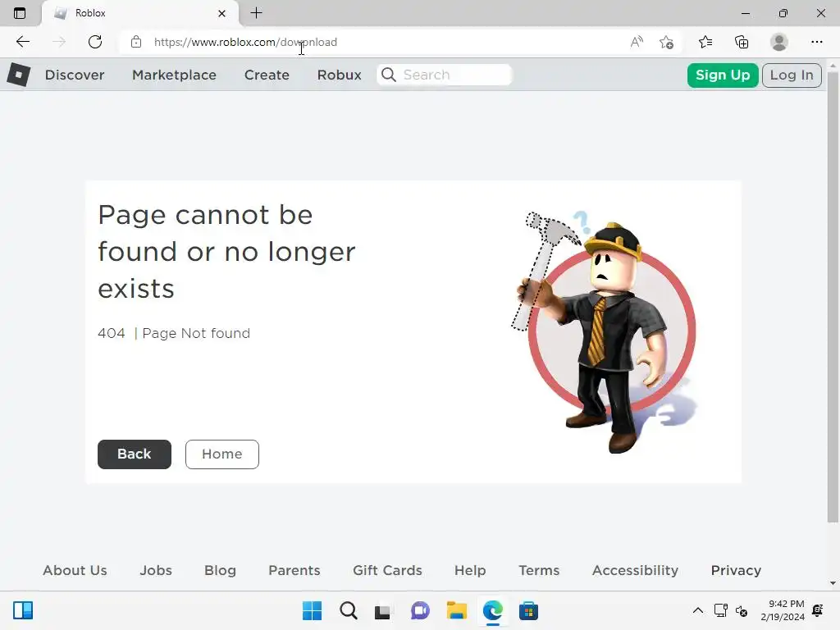Click the Home button

(x=222, y=454)
